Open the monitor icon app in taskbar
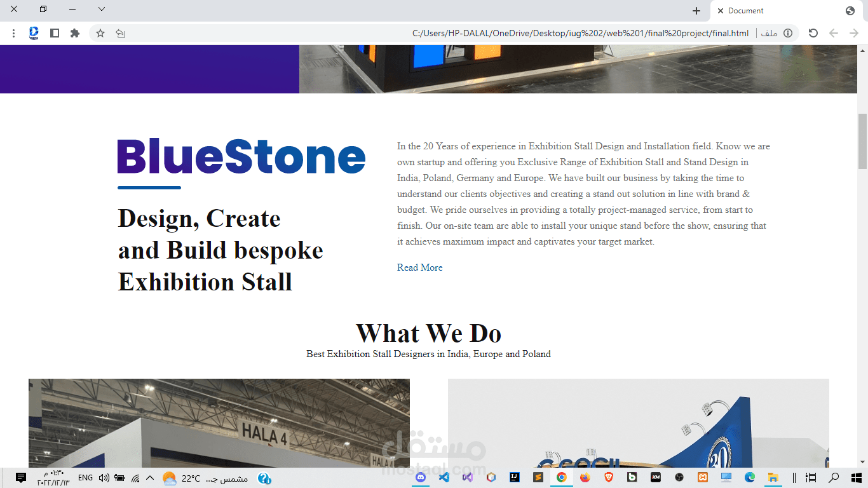The image size is (868, 488). [x=726, y=477]
